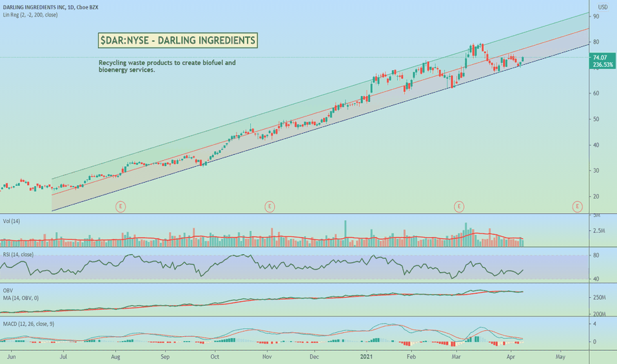Image resolution: width=617 pixels, height=364 pixels.
Task: Click the 30 price axis level
Action: pyautogui.click(x=596, y=171)
